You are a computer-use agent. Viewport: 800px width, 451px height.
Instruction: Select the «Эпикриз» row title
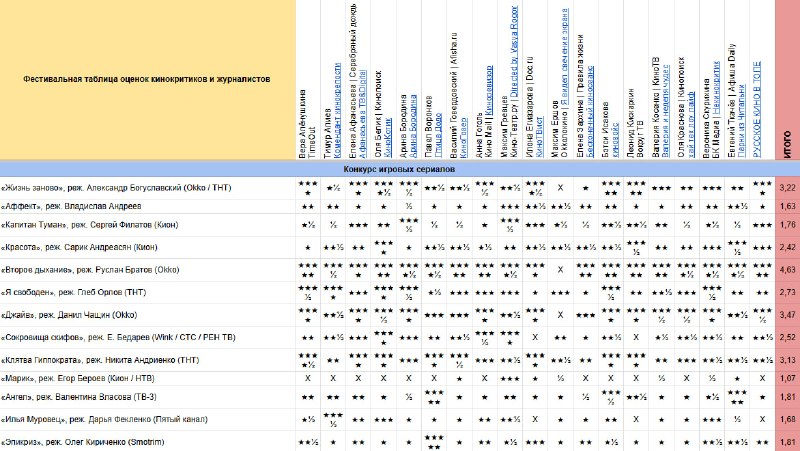(x=83, y=442)
